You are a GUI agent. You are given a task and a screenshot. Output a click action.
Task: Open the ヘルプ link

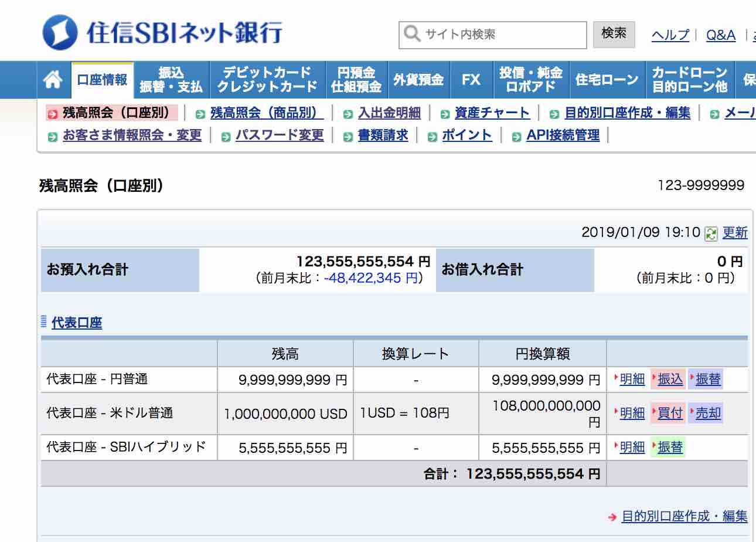coord(670,35)
